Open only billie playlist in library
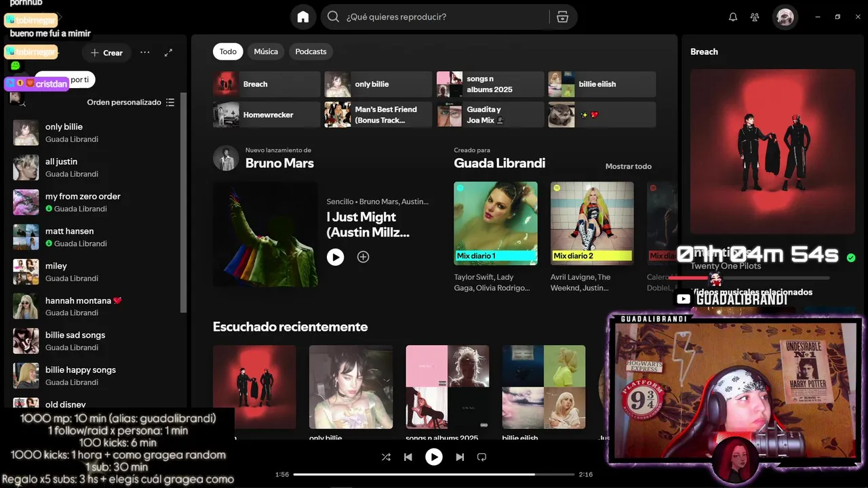 tap(94, 133)
